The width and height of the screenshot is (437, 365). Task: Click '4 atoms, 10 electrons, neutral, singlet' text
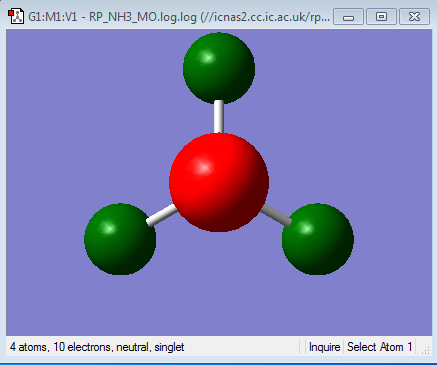(97, 347)
